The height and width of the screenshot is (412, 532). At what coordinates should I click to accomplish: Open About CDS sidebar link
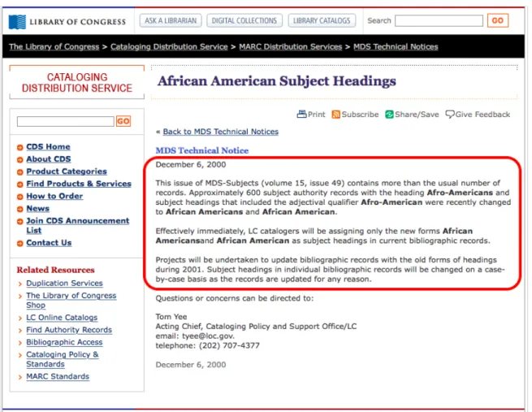[49, 159]
